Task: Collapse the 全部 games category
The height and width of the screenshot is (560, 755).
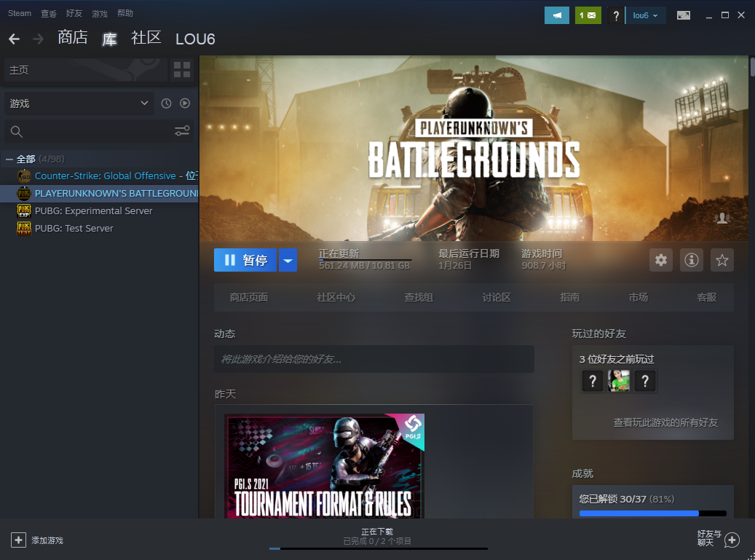Action: tap(9, 159)
